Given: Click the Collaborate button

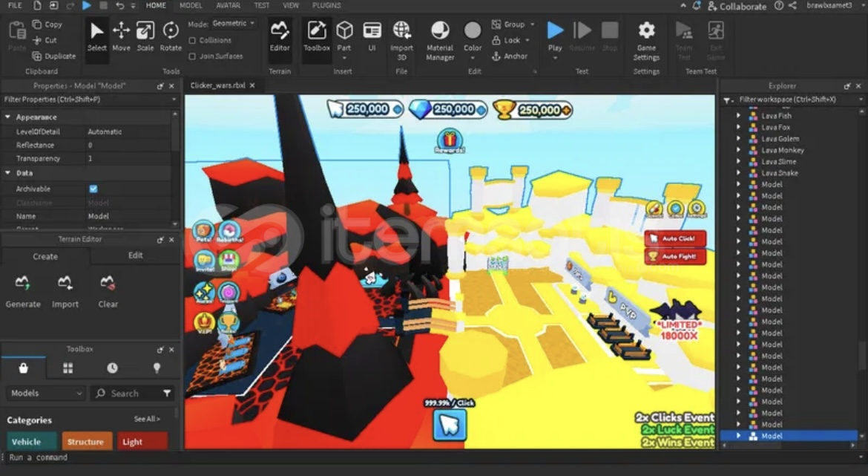Looking at the screenshot, I should pyautogui.click(x=737, y=6).
